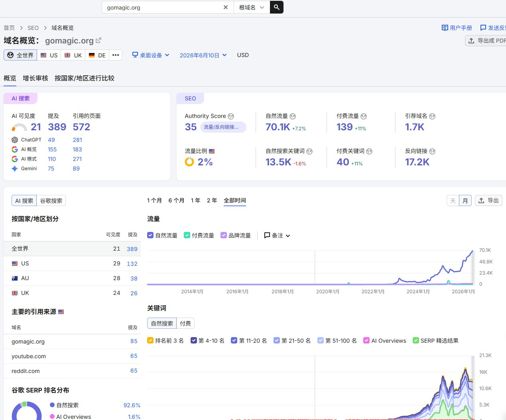The height and width of the screenshot is (420, 506).
Task: Toggle 付费流量 checkbox
Action: point(187,235)
